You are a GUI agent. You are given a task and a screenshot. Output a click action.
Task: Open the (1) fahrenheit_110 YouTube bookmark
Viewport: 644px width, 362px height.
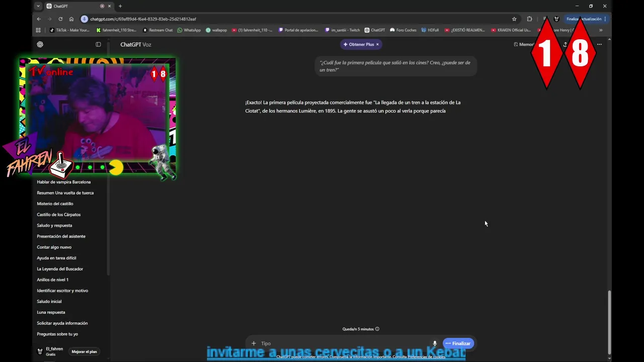252,30
